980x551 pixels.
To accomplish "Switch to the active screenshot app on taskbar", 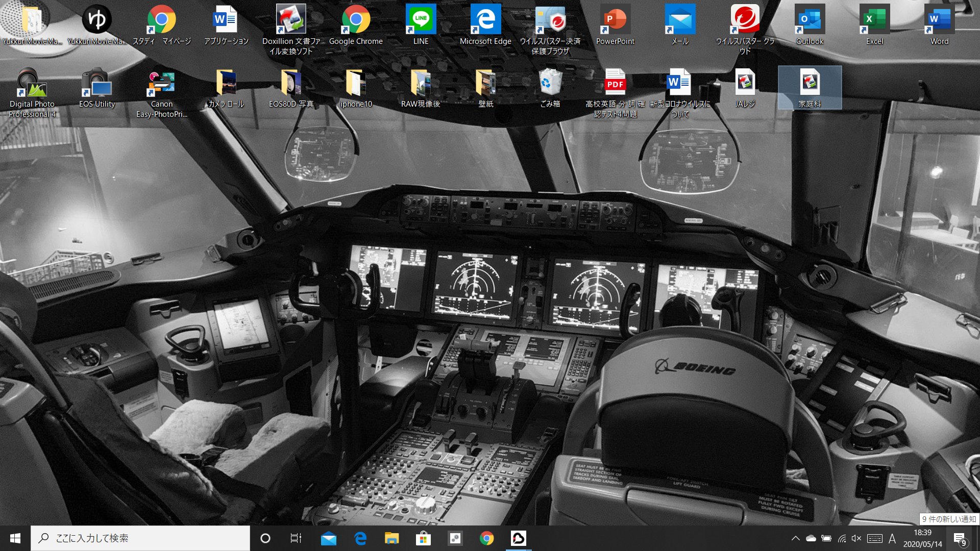I will [519, 538].
